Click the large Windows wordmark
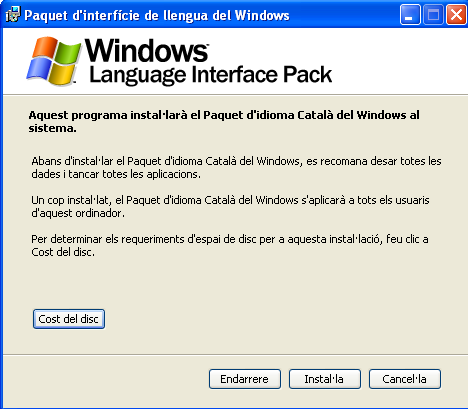The image size is (468, 409). click(147, 51)
